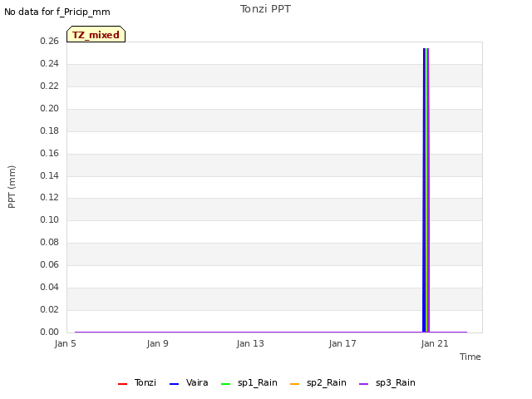
Task: Click the 0.26 y-axis tick label
Action: coord(50,41)
